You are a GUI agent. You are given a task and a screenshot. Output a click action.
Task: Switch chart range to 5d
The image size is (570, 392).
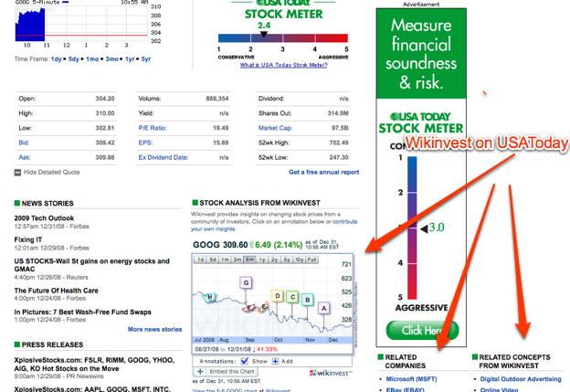coord(213,260)
